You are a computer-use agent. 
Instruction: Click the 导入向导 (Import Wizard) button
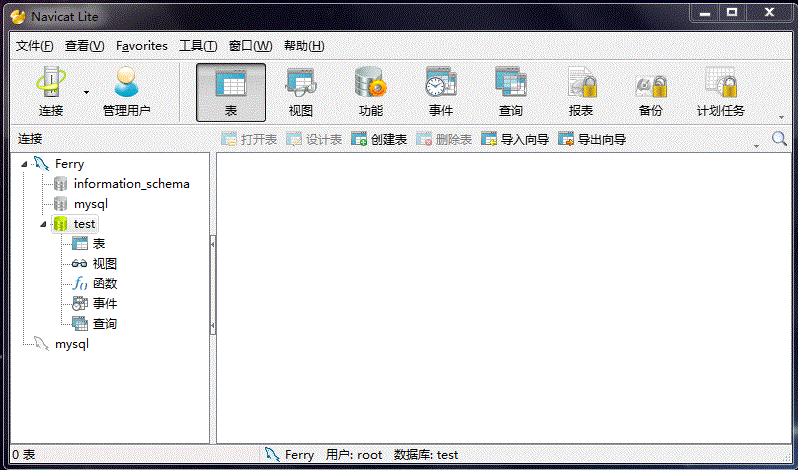[515, 140]
